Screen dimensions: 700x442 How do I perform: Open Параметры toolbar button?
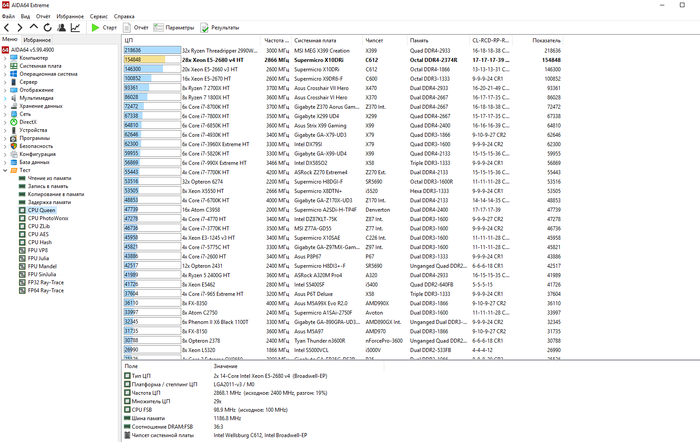(x=174, y=28)
